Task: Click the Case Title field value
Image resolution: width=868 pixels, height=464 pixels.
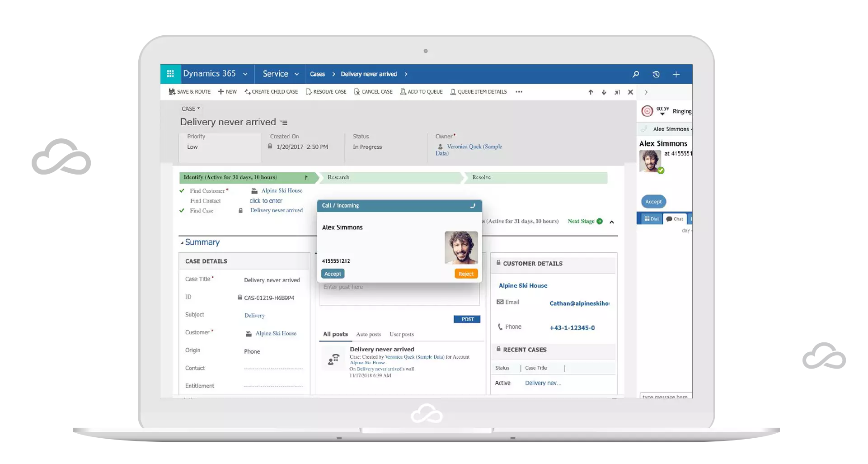Action: pos(272,280)
